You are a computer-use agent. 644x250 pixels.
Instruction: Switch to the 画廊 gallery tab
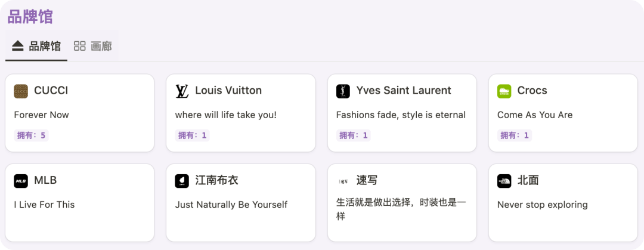click(x=93, y=47)
